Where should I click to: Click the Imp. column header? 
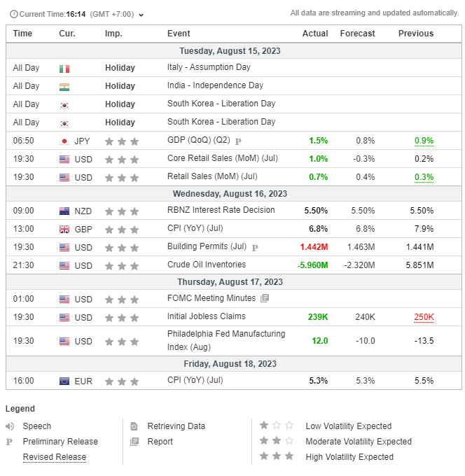[x=113, y=34]
